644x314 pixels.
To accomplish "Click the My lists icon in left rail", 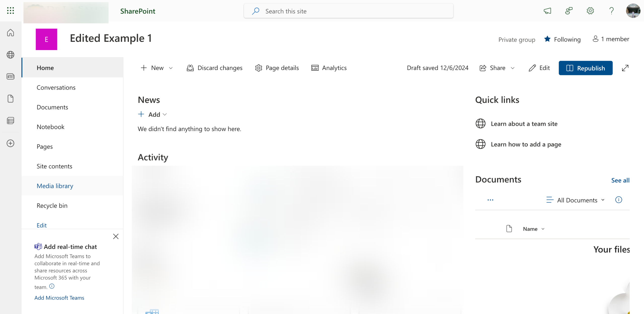I will click(10, 121).
